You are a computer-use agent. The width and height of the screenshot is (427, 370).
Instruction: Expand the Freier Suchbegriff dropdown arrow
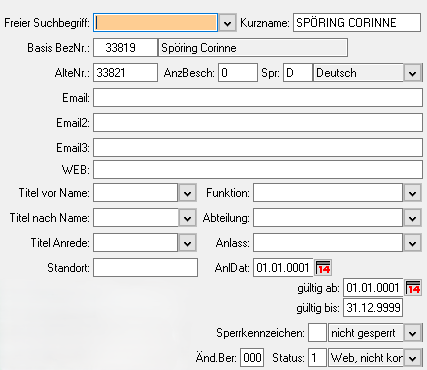tap(228, 23)
